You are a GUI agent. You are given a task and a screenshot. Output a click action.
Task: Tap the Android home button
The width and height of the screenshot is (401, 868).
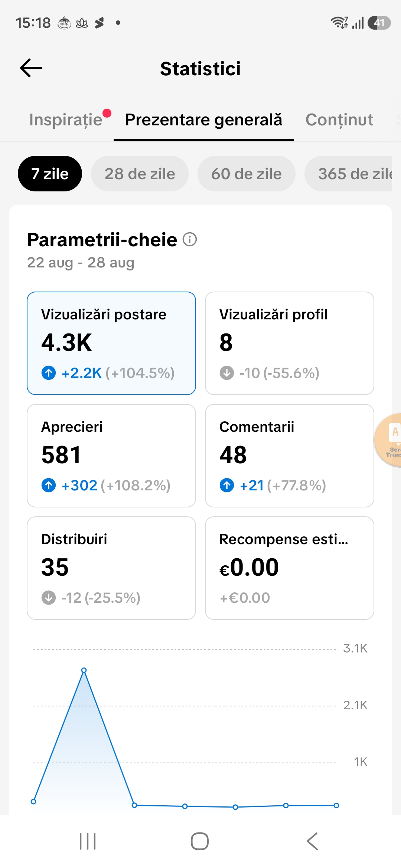(x=200, y=841)
